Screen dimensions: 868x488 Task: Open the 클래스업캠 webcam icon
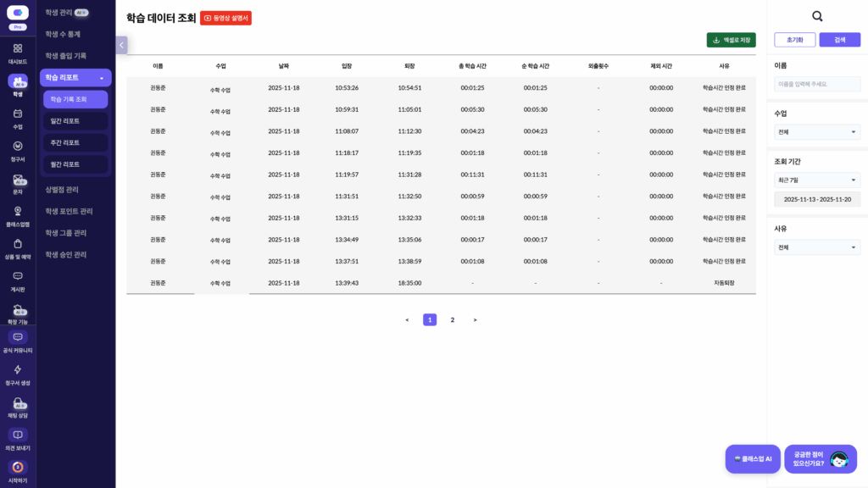[18, 212]
